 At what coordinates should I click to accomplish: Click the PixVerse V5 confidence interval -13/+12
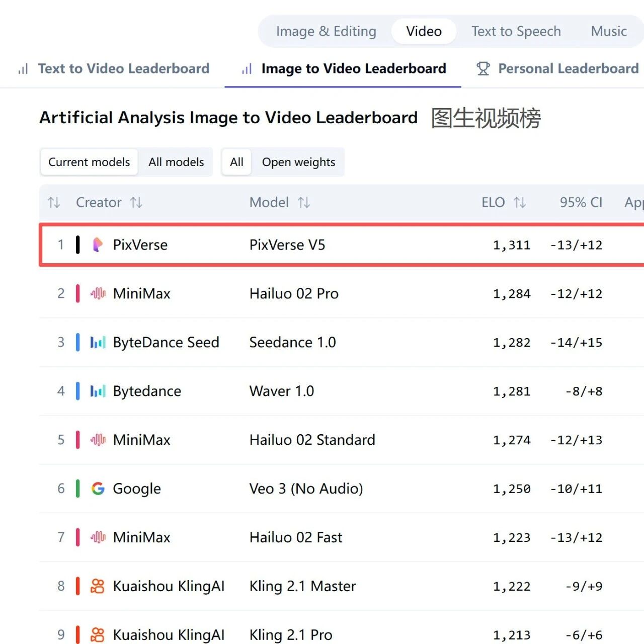[x=576, y=245]
